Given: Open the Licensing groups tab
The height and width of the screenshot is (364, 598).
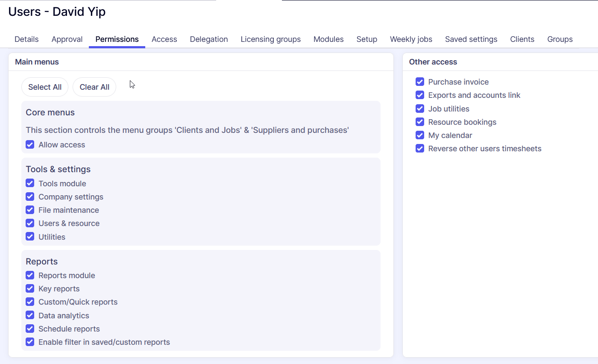Looking at the screenshot, I should click(270, 39).
